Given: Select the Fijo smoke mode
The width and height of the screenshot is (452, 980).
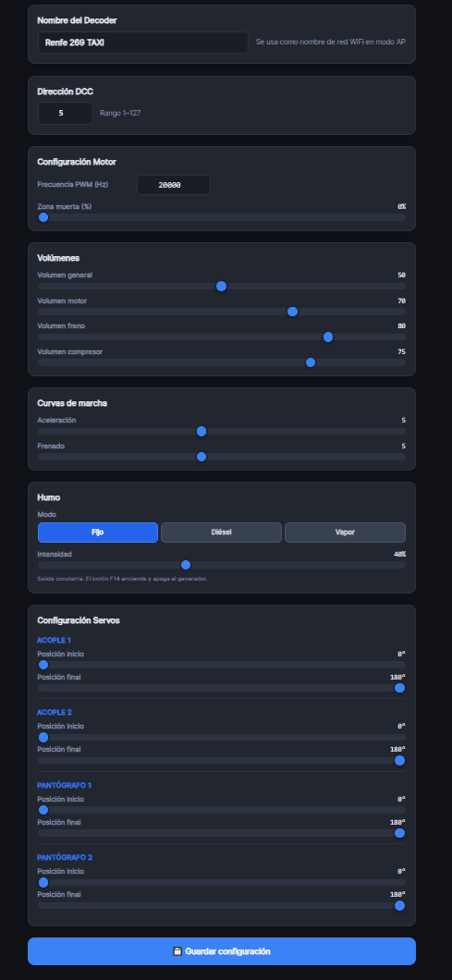Looking at the screenshot, I should (98, 533).
